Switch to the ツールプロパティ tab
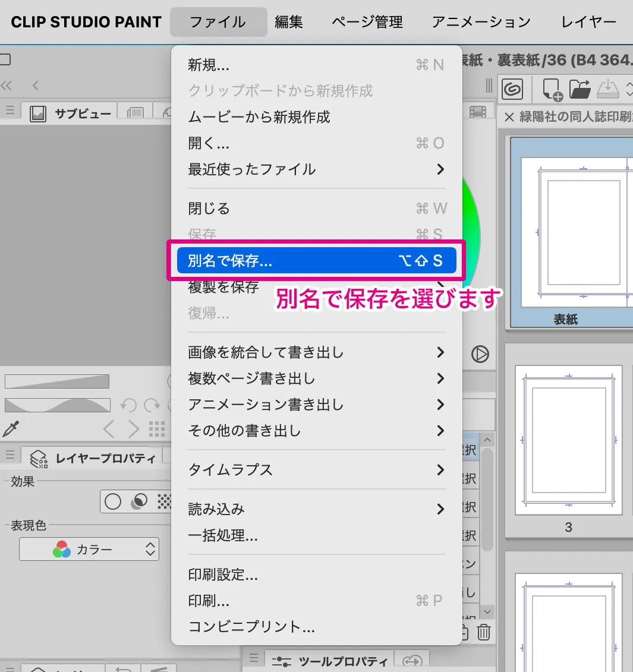This screenshot has width=633, height=672. pyautogui.click(x=329, y=662)
